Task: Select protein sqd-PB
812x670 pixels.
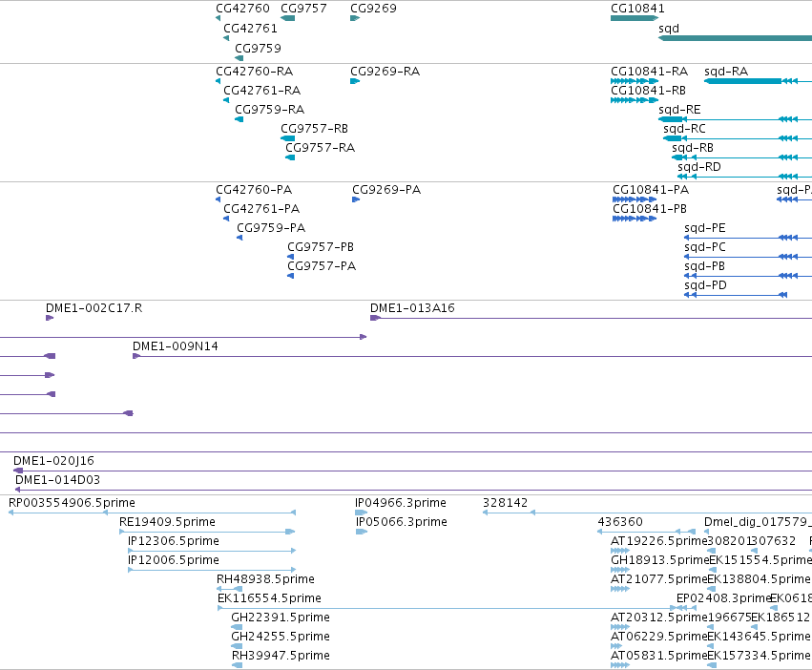Action: pos(704,266)
